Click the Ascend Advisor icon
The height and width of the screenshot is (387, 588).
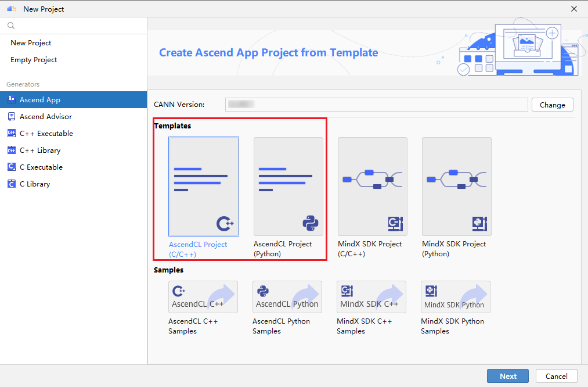tap(12, 116)
